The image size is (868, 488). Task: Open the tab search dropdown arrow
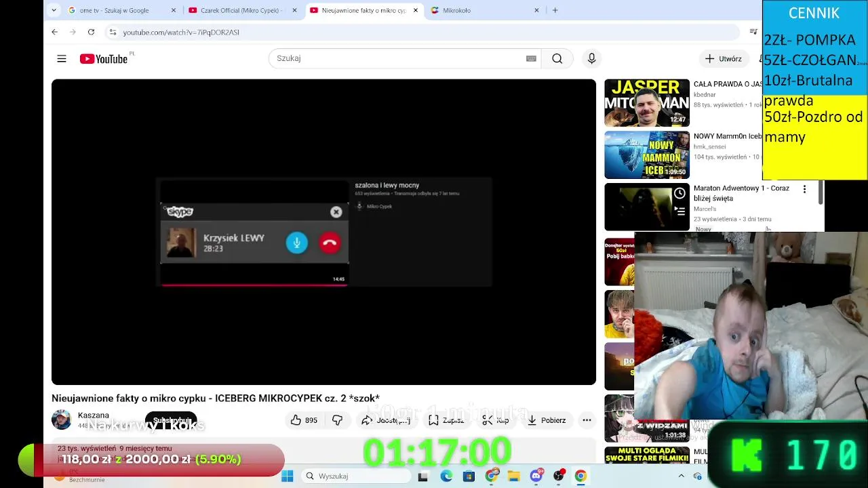pyautogui.click(x=54, y=10)
